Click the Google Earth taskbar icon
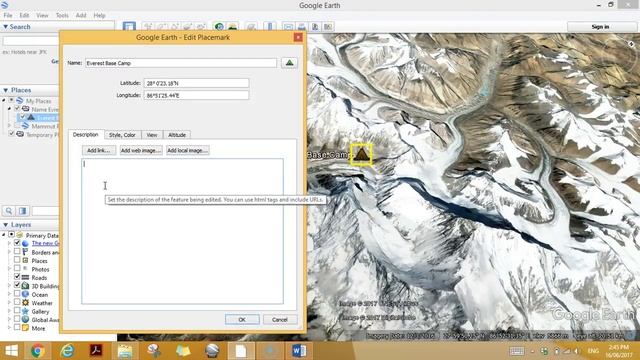 [x=212, y=351]
